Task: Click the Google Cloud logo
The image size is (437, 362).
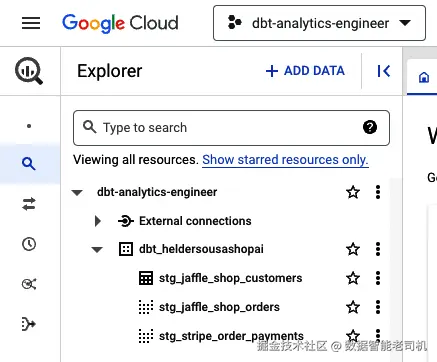Action: tap(120, 23)
